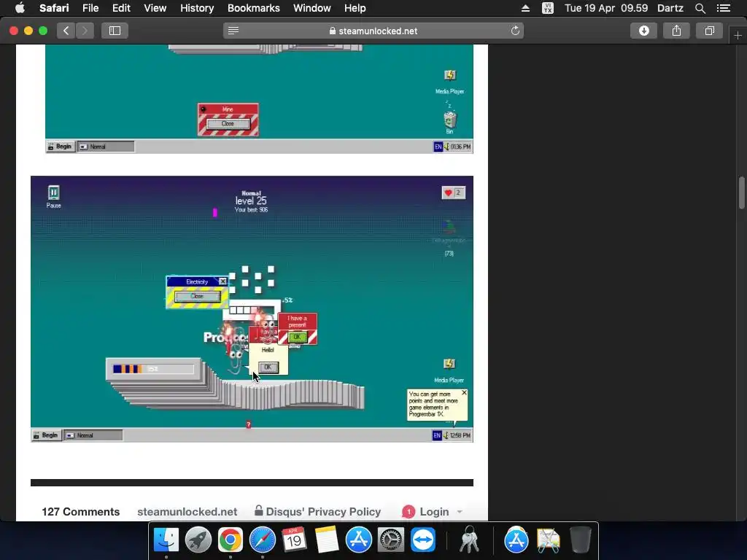Image resolution: width=747 pixels, height=560 pixels.
Task: Open the App Store icon next to Notes
Action: click(x=359, y=540)
